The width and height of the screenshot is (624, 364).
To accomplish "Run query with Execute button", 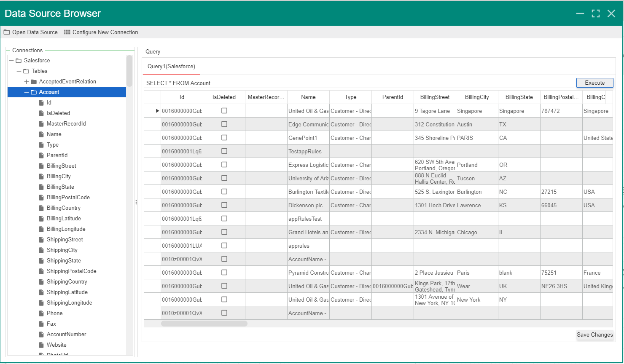I will [594, 83].
